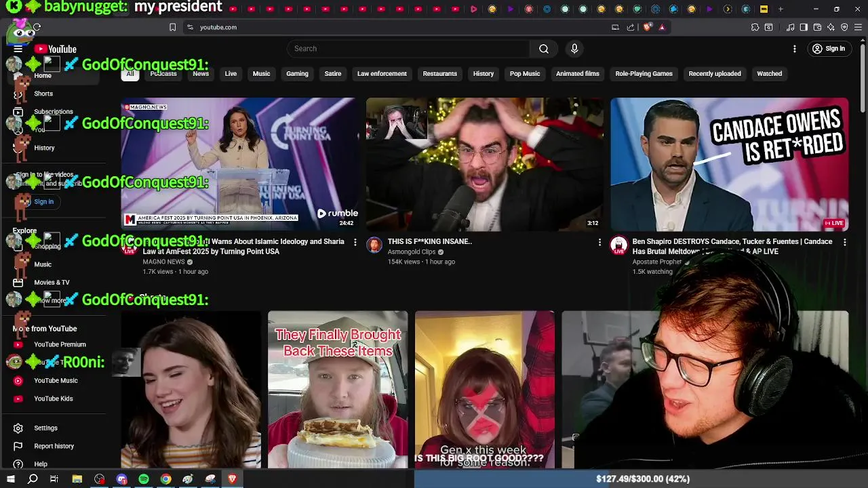Open a new browser tab with plus
Image resolution: width=868 pixels, height=488 pixels.
pyautogui.click(x=781, y=9)
